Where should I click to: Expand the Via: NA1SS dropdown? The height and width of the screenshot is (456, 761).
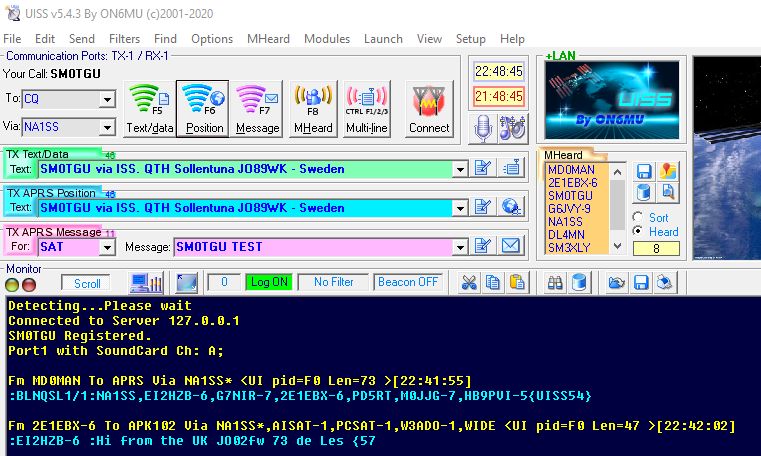pyautogui.click(x=107, y=128)
